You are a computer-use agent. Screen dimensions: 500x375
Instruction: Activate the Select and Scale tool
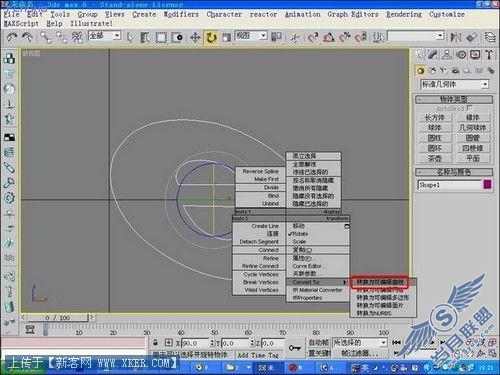[227, 37]
